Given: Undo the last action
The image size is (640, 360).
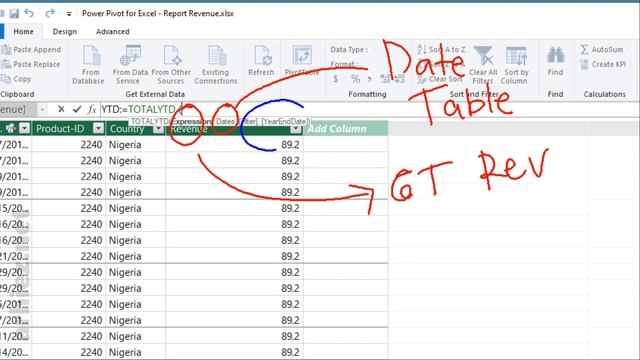Looking at the screenshot, I should point(29,13).
